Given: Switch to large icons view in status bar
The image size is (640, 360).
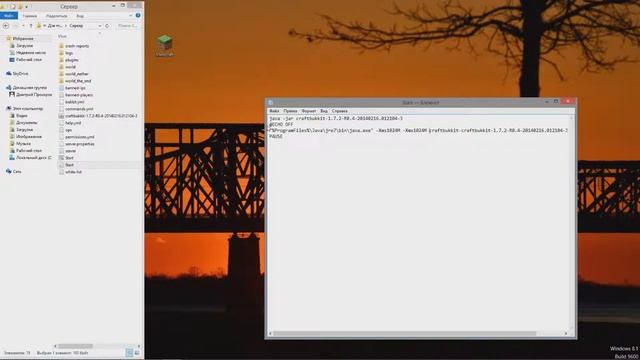Looking at the screenshot, I should [137, 353].
